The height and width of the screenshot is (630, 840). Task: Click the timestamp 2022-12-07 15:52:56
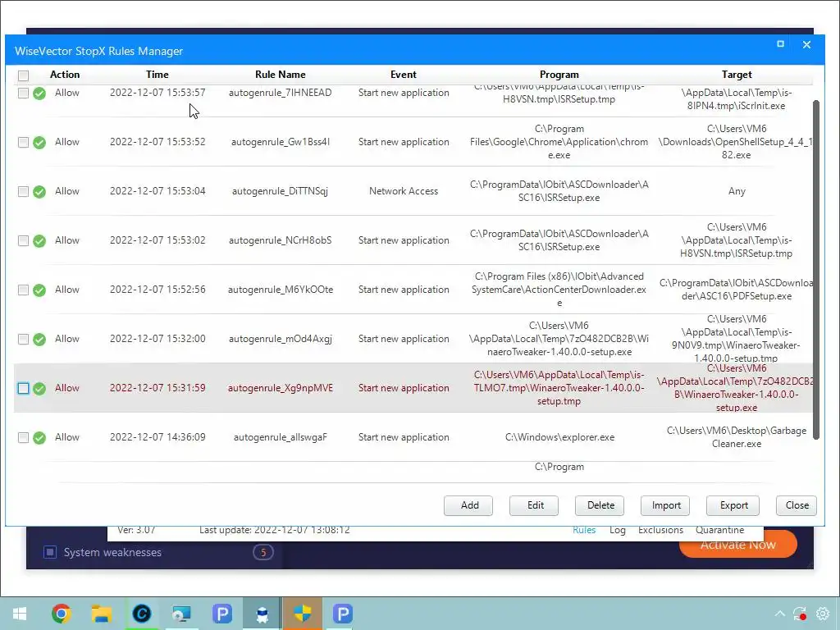coord(157,290)
